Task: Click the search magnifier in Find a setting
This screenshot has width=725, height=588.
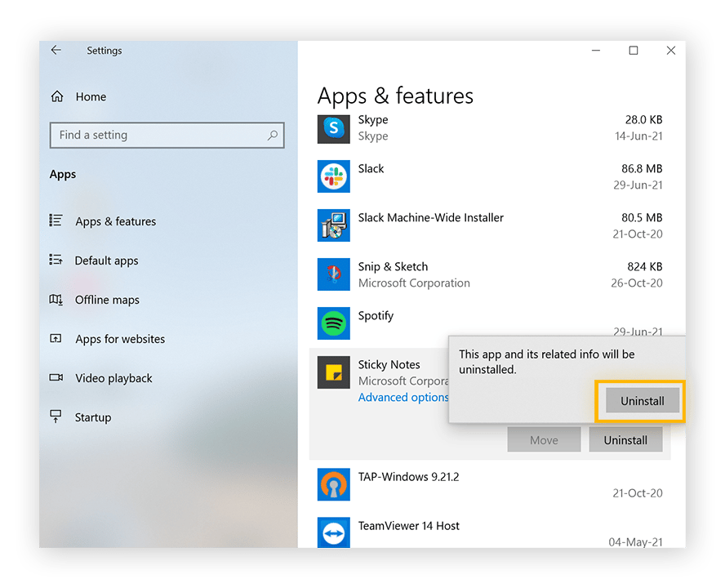Action: (x=273, y=135)
